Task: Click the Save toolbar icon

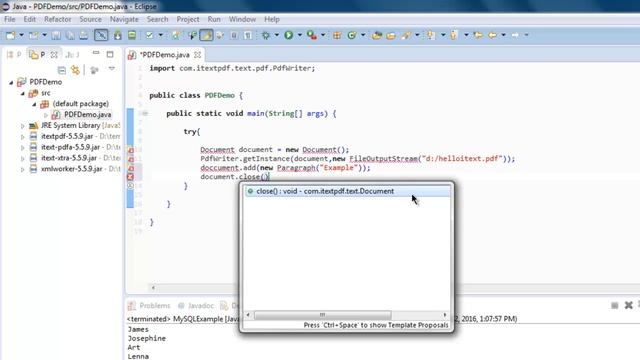Action: (x=56, y=36)
